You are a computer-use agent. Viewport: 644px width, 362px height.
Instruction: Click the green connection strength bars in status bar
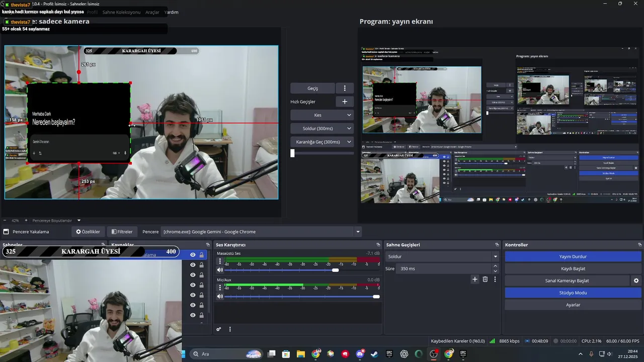(x=492, y=341)
